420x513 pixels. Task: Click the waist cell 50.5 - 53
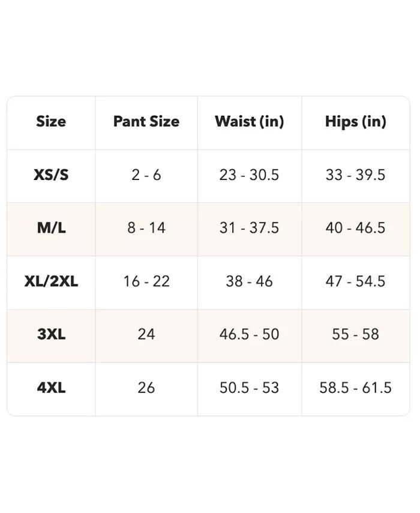(249, 388)
